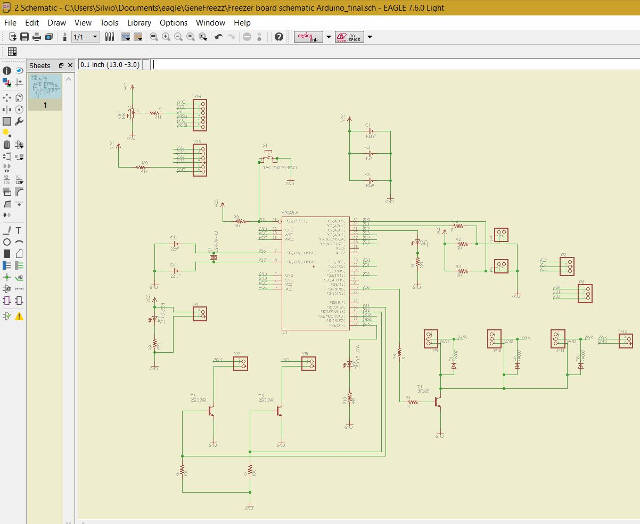
Task: Open the sheet selector combo showing 1/1
Action: [85, 37]
